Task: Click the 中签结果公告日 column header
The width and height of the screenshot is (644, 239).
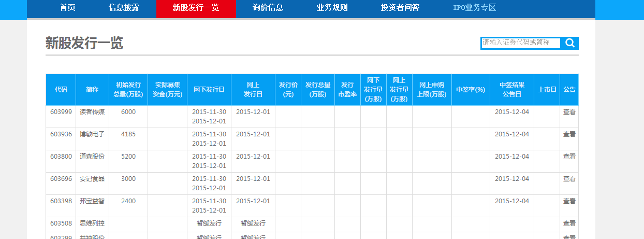Action: pyautogui.click(x=512, y=90)
